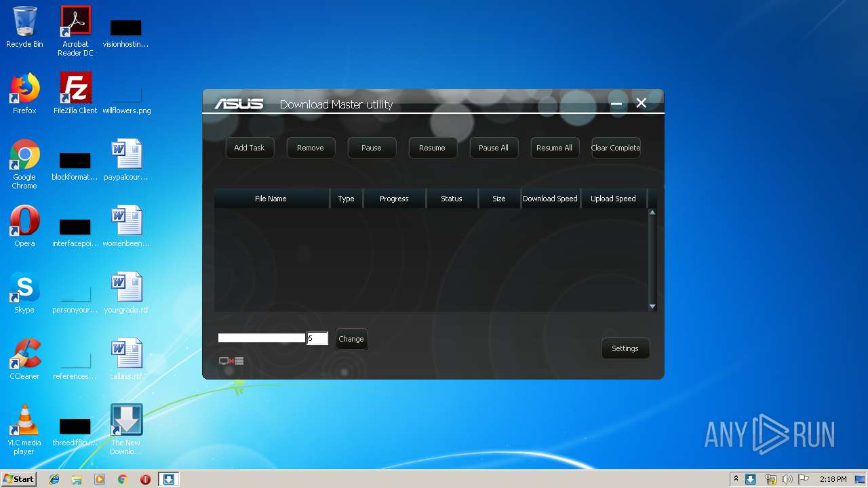Click the Resume button
This screenshot has width=868, height=488.
click(433, 148)
